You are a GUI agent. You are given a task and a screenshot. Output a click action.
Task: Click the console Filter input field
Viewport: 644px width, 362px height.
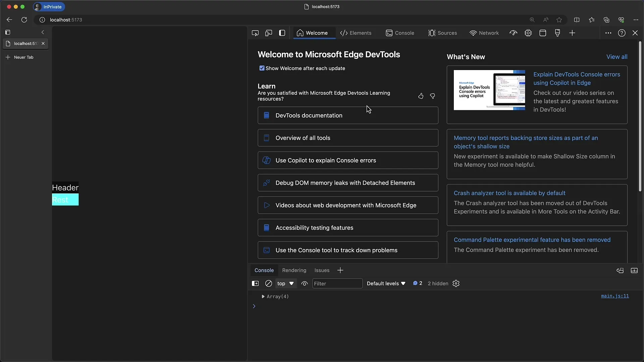(337, 283)
